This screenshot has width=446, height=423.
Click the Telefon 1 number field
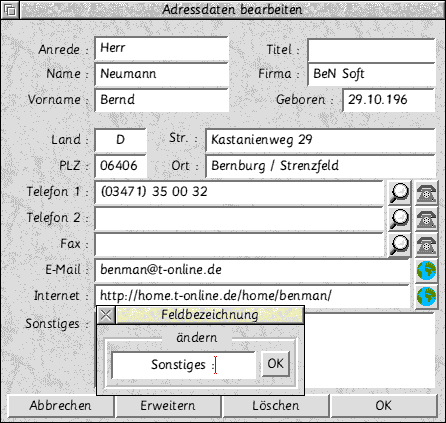[x=239, y=192]
